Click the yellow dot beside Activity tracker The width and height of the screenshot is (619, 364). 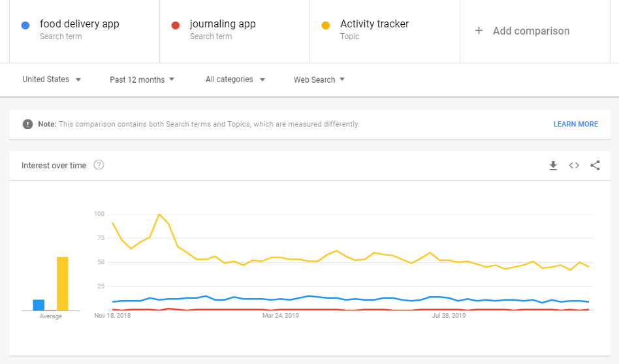326,25
